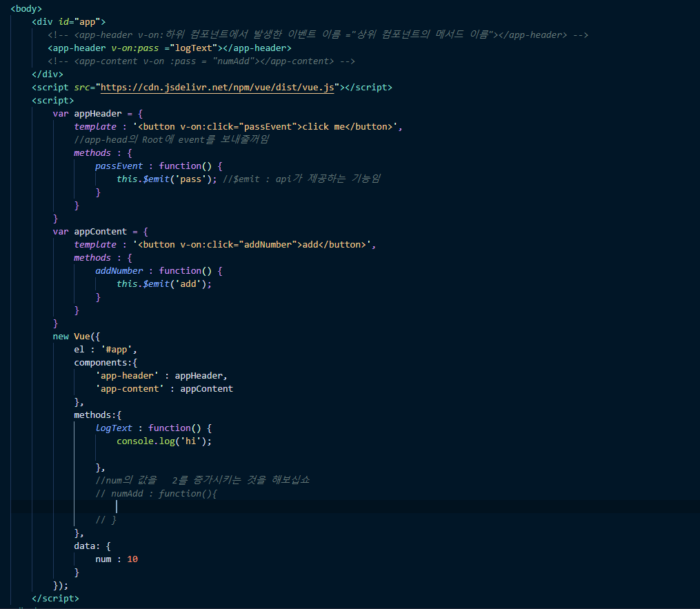Click the commented app-content 'numAdd' line
The width and height of the screenshot is (700, 609).
click(201, 61)
